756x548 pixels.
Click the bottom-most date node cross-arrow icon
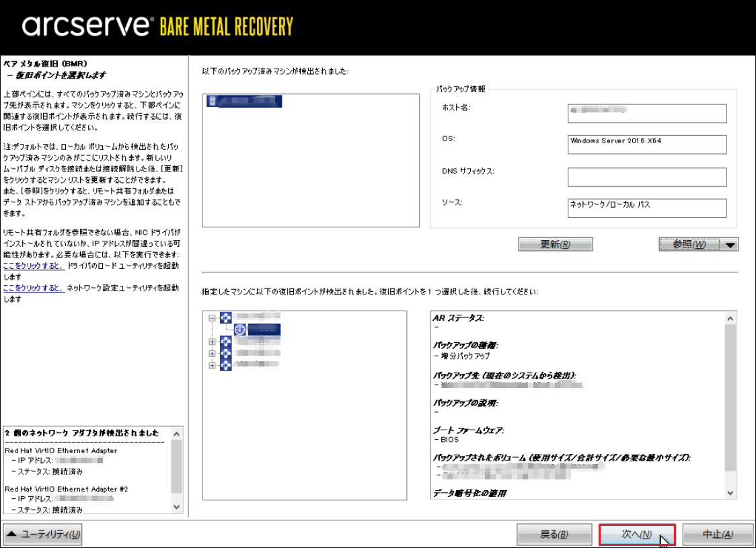tap(225, 365)
